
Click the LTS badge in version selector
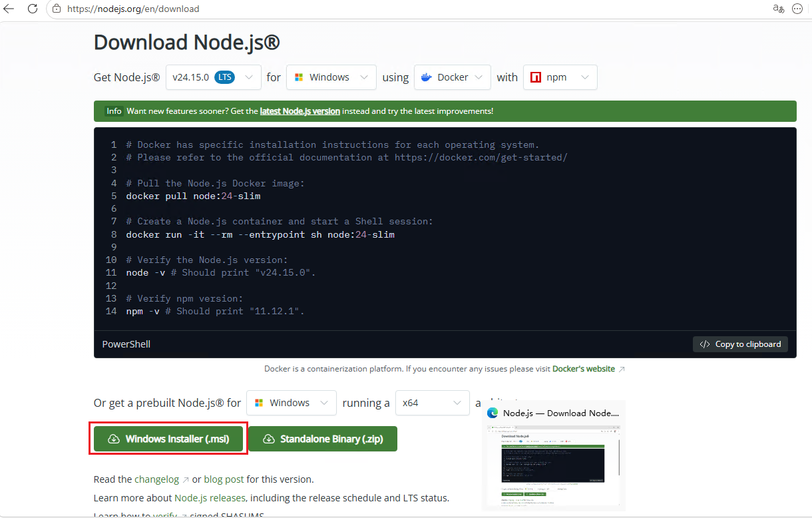[225, 77]
